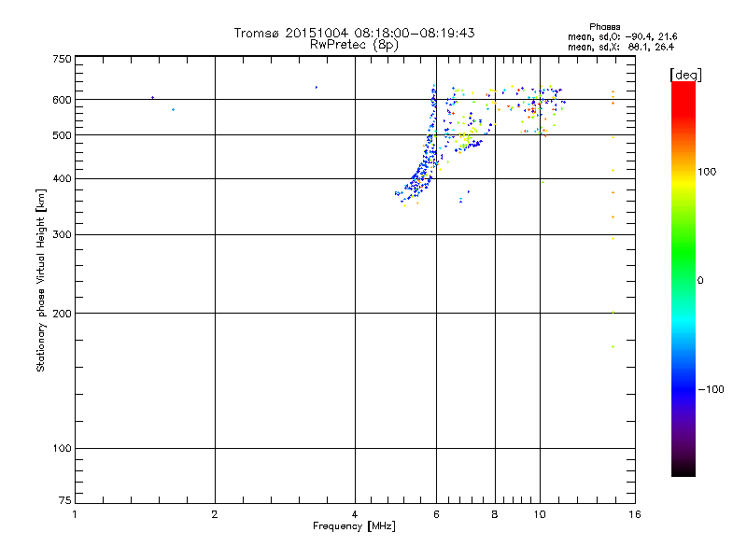
Task: Click the x-axis '4' tick label
Action: [x=355, y=514]
